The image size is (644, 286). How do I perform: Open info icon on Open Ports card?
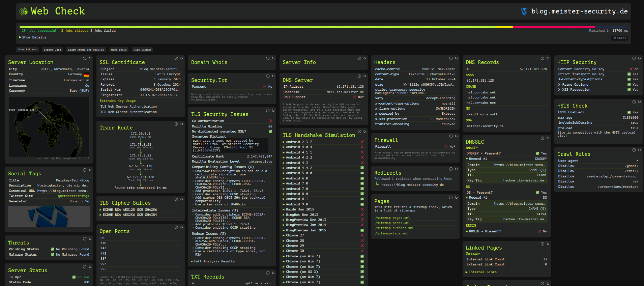pyautogui.click(x=176, y=227)
